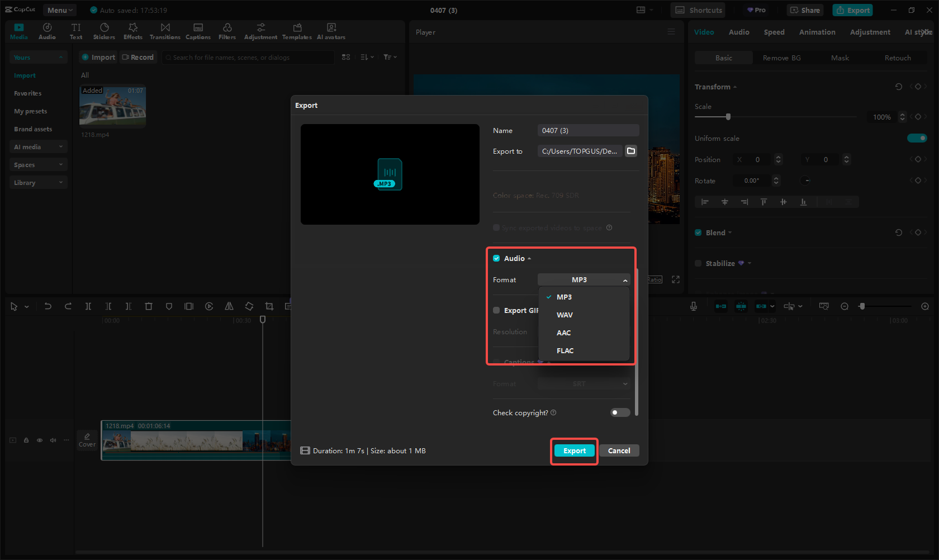Click the Name field containing 0407 (3)
Screen dimensions: 939x560
(587, 130)
